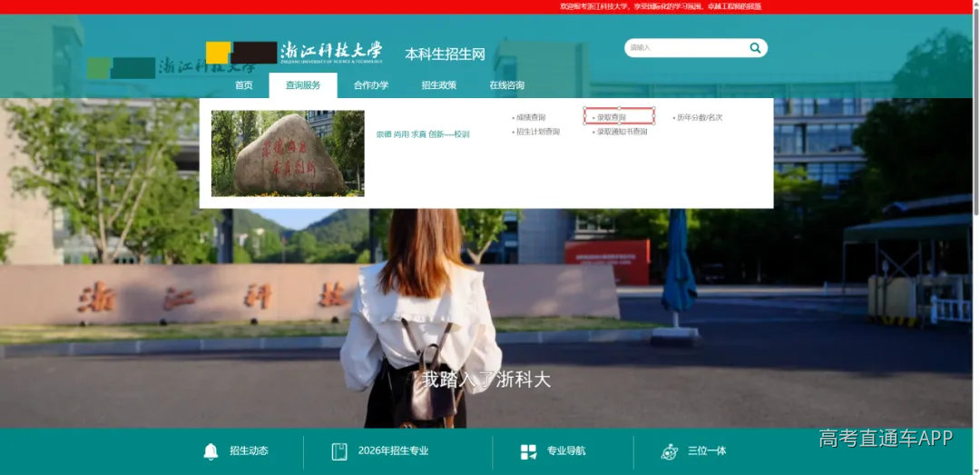Image resolution: width=980 pixels, height=475 pixels.
Task: Click the 崇德 尚用 求真 创新 motto text
Action: point(423,134)
